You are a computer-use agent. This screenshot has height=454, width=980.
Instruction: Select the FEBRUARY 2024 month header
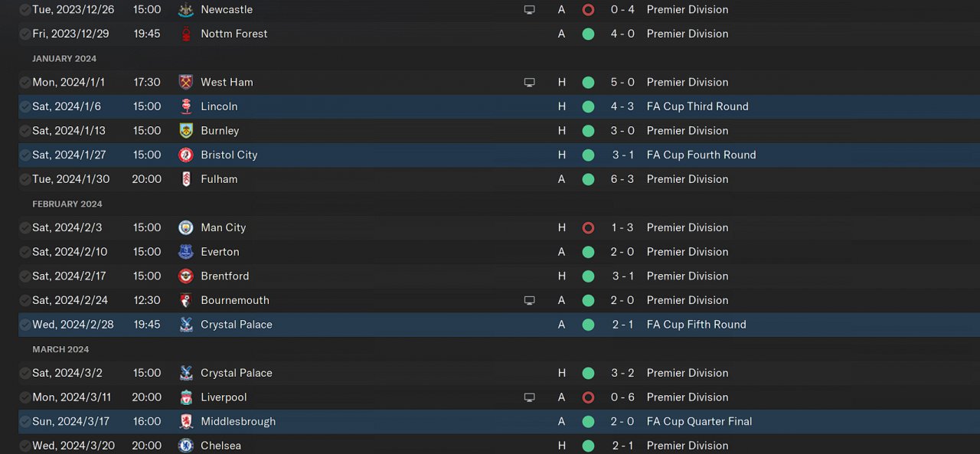click(67, 204)
